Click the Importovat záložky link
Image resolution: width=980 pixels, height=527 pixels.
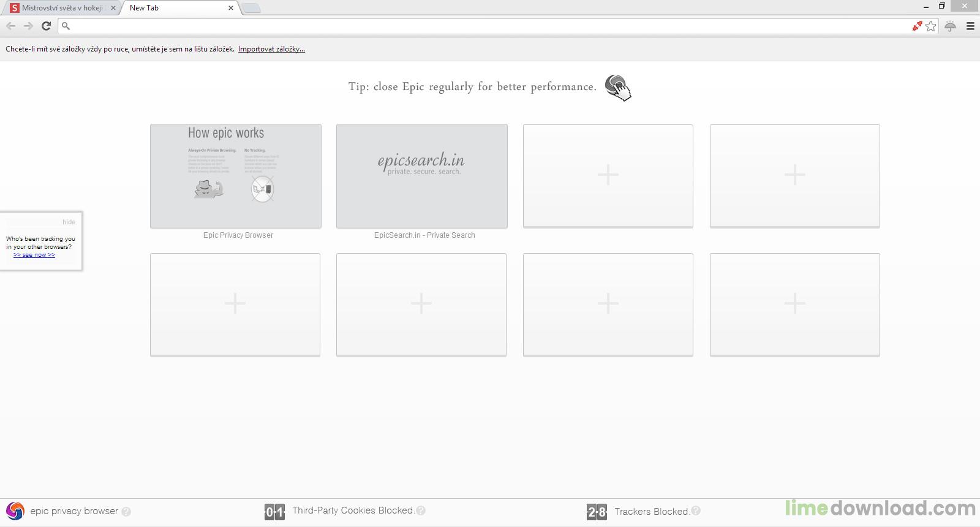tap(271, 49)
